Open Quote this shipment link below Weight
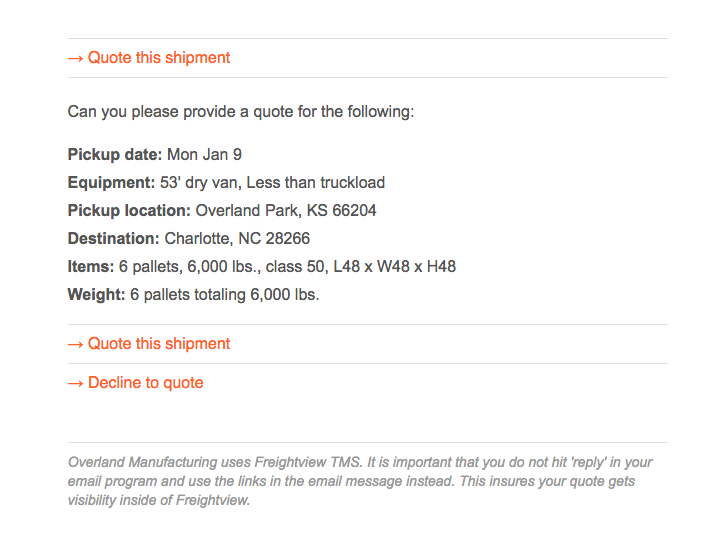Screen dimensions: 708x555 point(158,344)
